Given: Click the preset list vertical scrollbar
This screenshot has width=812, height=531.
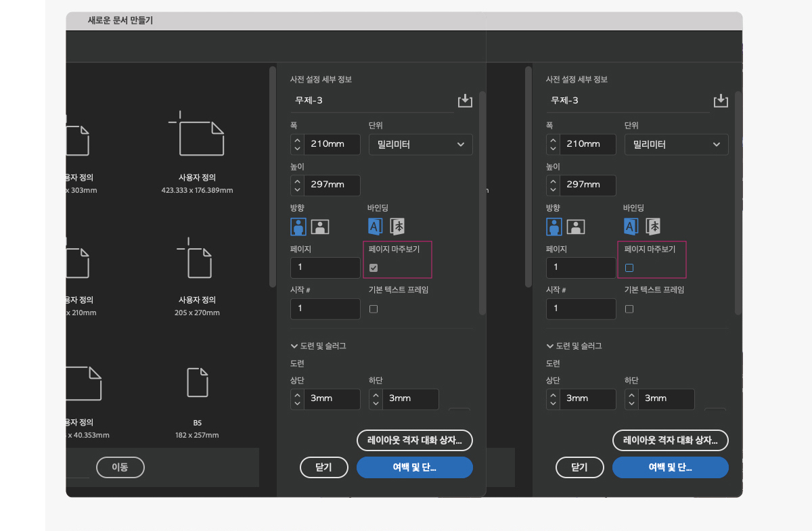Looking at the screenshot, I should point(272,176).
